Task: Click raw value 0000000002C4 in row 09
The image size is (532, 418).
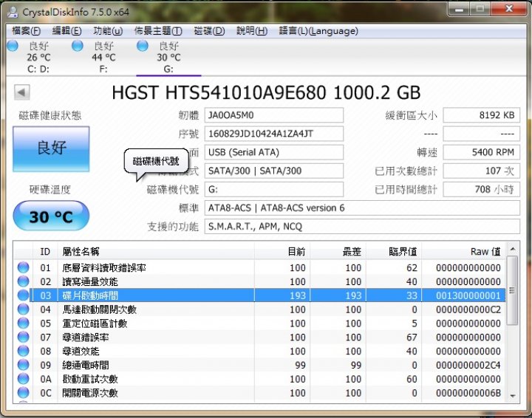Action: pyautogui.click(x=468, y=365)
